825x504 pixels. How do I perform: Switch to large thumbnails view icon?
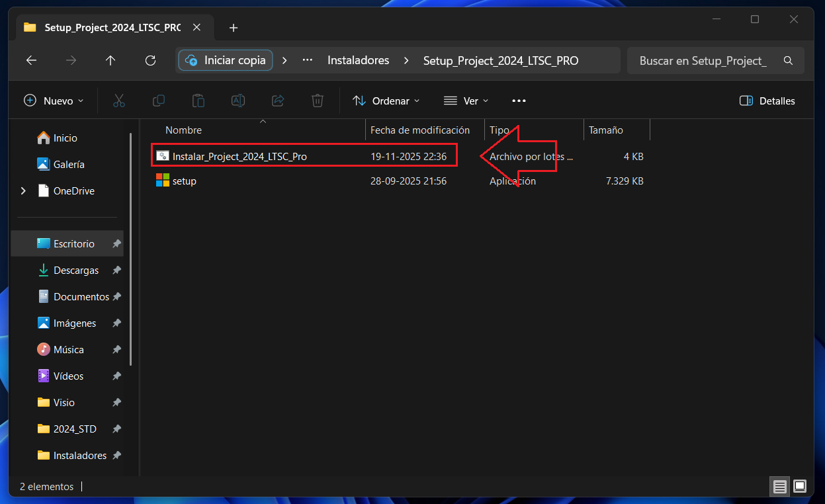point(800,487)
